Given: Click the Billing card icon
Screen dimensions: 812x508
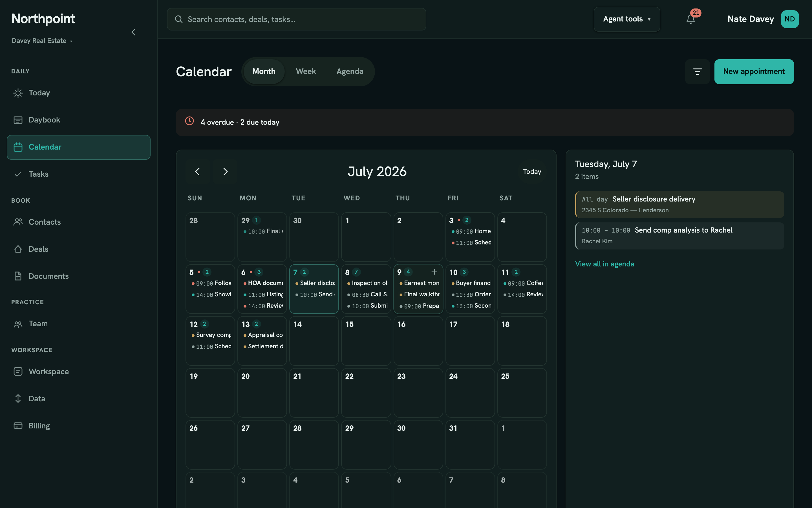Looking at the screenshot, I should 18,426.
